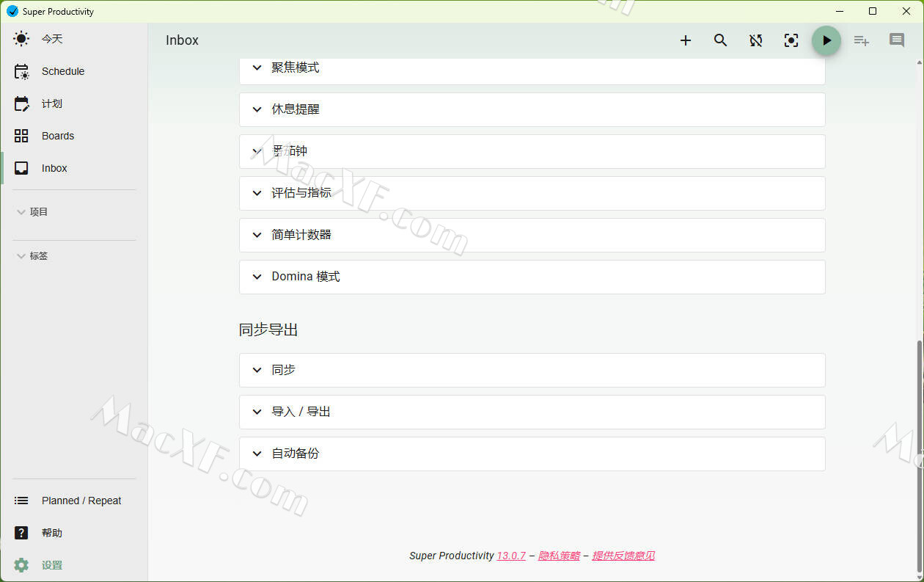Open the 今天 view
The width and height of the screenshot is (924, 582).
(74, 39)
